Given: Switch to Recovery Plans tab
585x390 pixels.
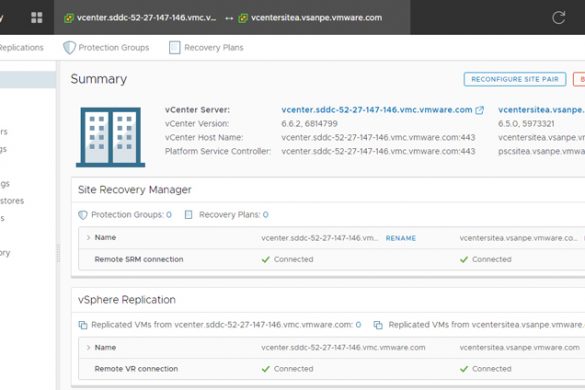Looking at the screenshot, I should [x=206, y=47].
